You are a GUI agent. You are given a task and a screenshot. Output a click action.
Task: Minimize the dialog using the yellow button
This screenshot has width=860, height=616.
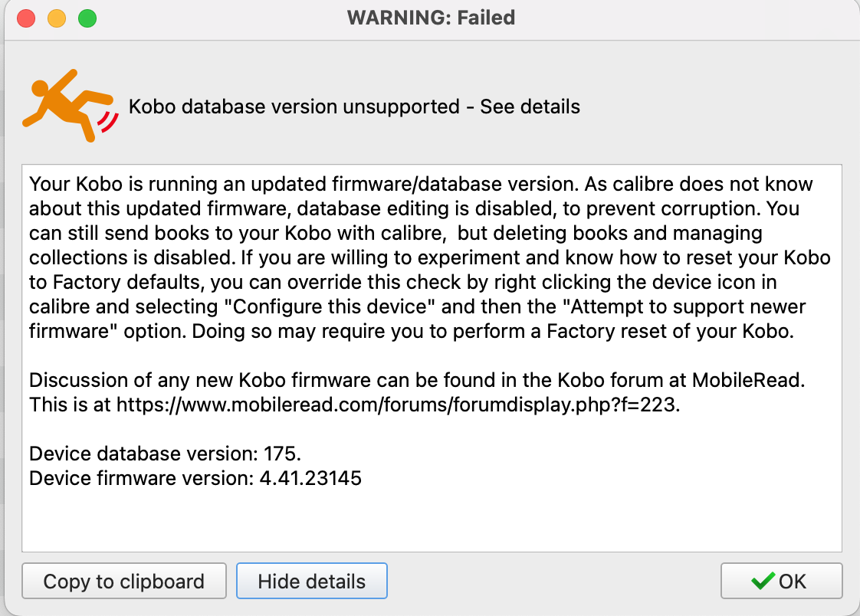[x=57, y=18]
